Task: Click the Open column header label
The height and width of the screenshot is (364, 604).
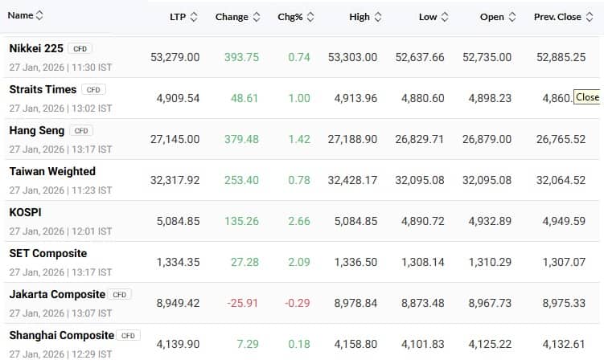Action: pos(492,17)
